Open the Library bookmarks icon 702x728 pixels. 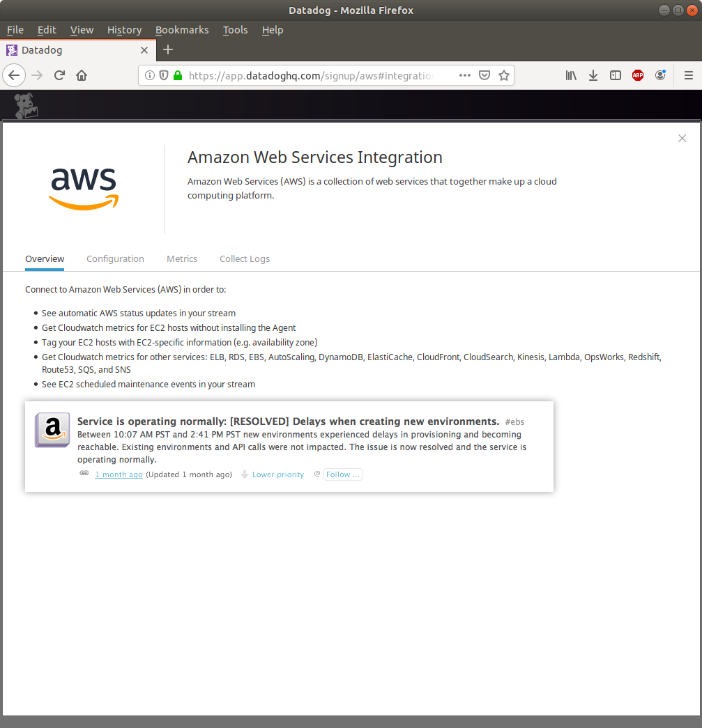(571, 75)
